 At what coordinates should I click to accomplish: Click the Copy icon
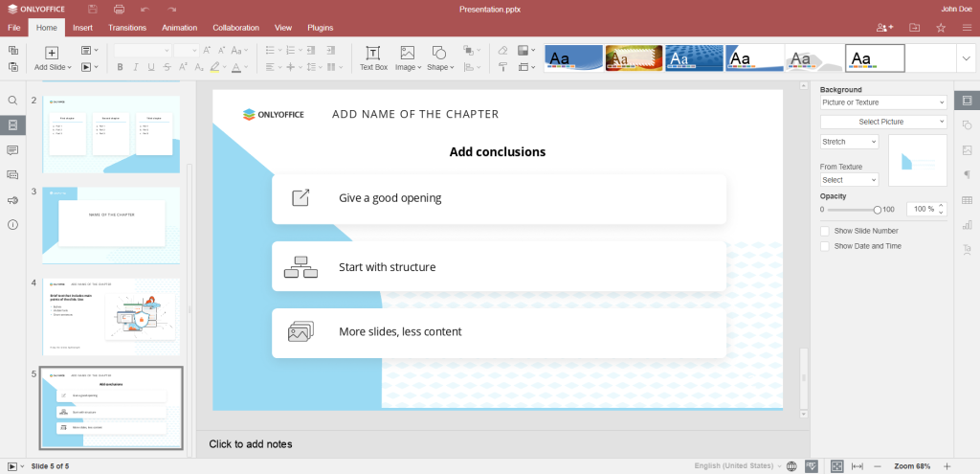tap(13, 51)
